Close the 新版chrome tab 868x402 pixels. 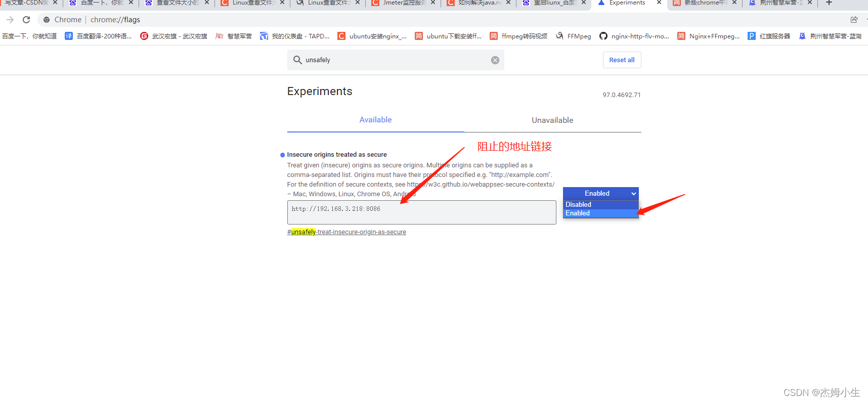734,3
